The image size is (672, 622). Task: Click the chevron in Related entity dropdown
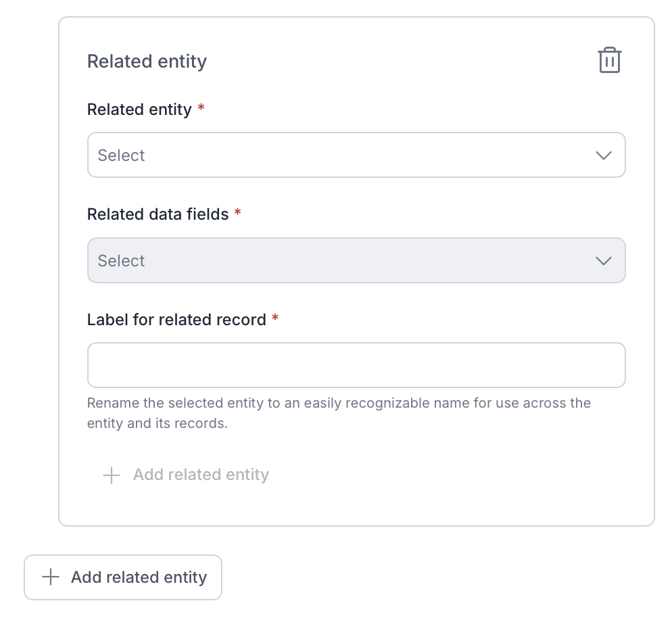(604, 155)
